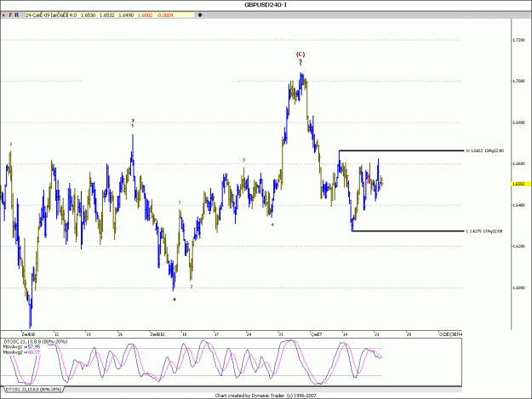Select the H 1.6663 high price label

[x=485, y=151]
